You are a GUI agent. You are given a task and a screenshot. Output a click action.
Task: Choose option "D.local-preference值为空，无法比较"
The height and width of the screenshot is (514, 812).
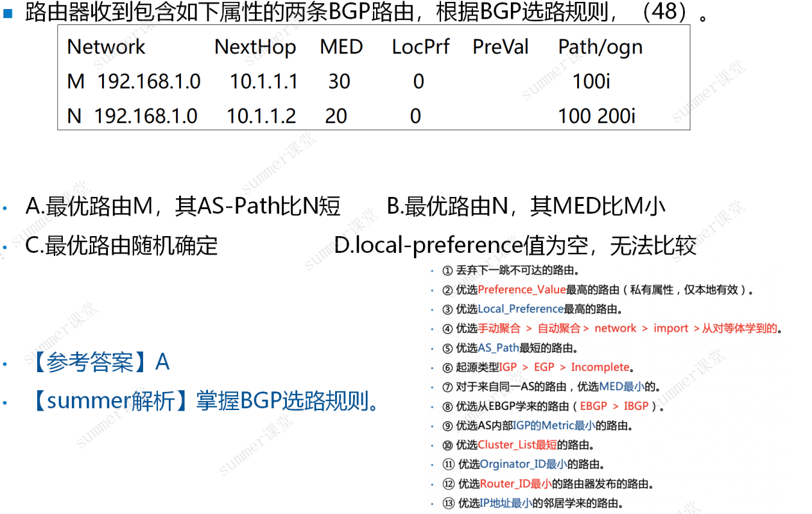[x=515, y=246]
